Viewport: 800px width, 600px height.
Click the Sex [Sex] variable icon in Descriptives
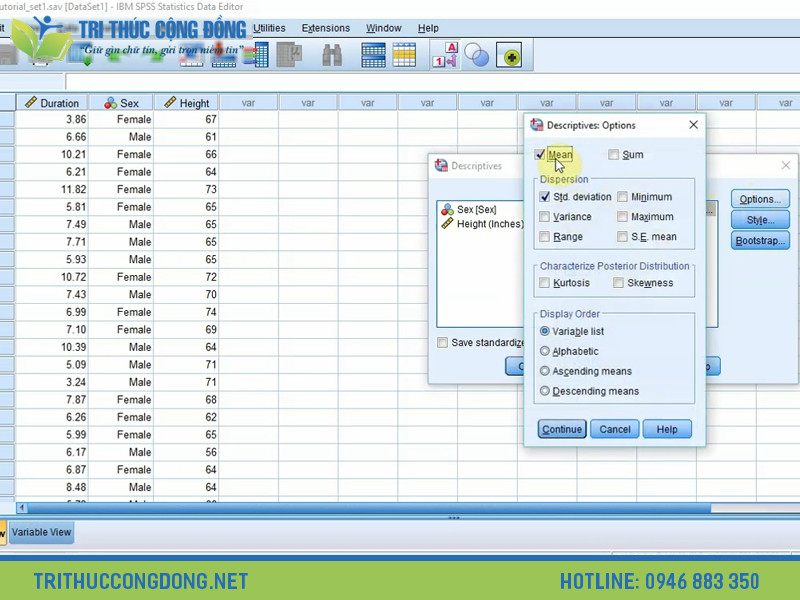click(x=447, y=209)
